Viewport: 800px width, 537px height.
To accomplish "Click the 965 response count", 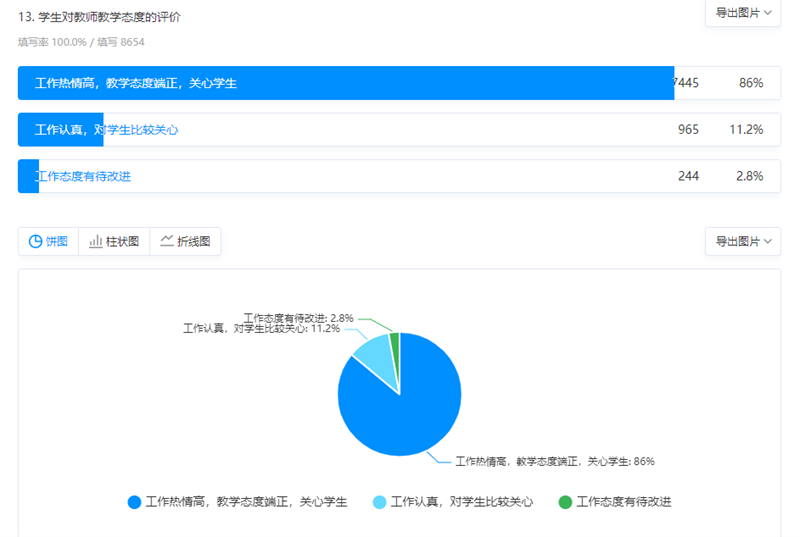I will (x=688, y=130).
